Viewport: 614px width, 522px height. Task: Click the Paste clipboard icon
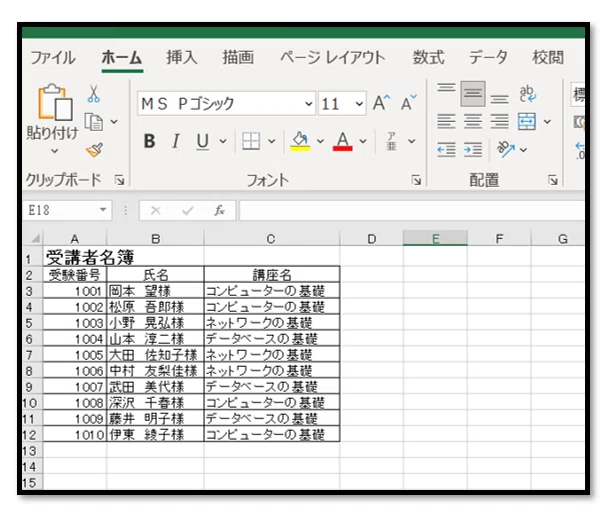point(55,102)
